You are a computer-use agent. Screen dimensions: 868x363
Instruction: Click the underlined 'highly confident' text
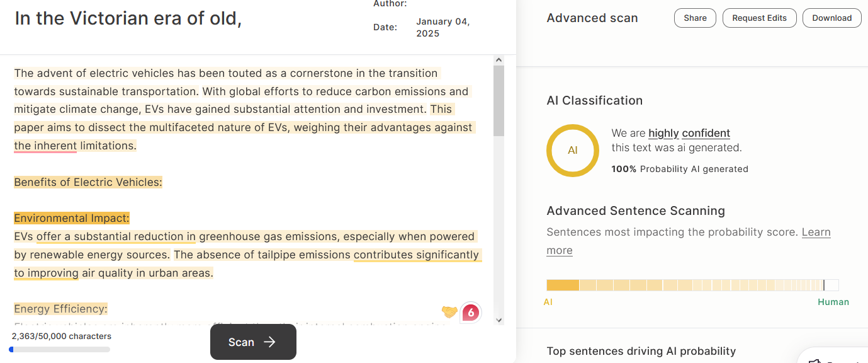click(x=689, y=133)
